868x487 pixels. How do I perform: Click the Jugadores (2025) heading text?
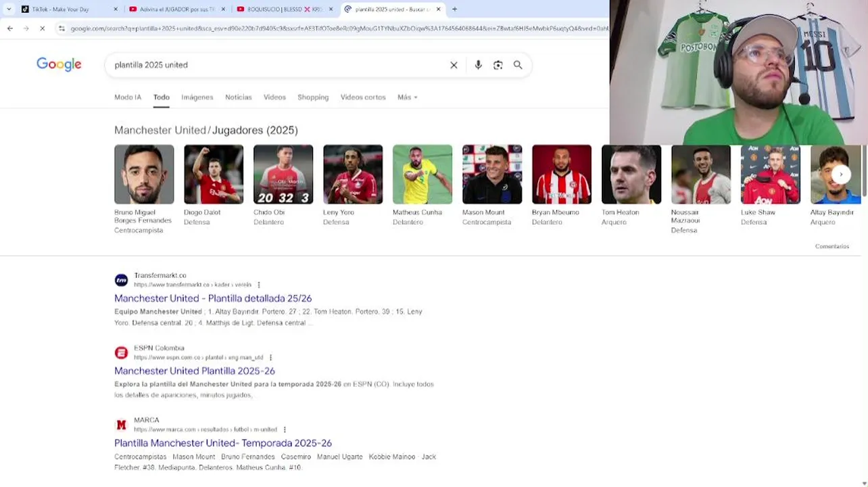255,130
